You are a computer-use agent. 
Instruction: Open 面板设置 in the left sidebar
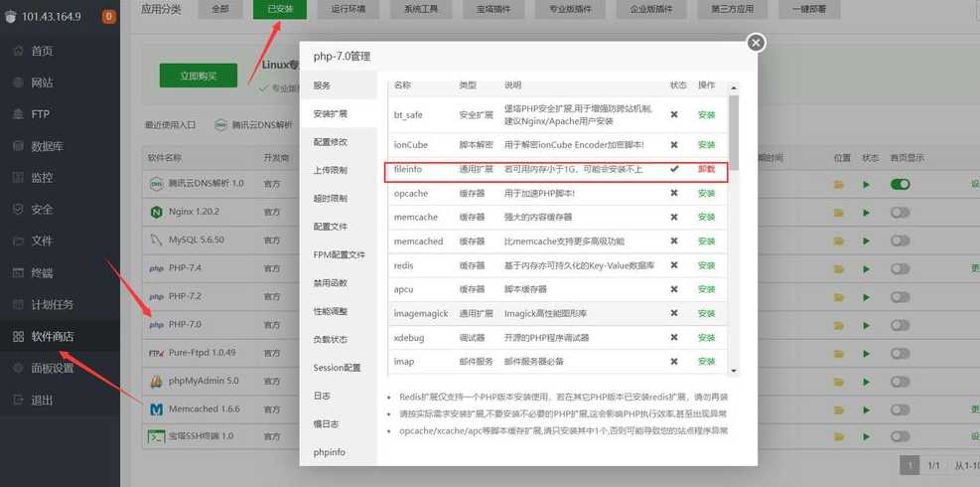[x=52, y=368]
